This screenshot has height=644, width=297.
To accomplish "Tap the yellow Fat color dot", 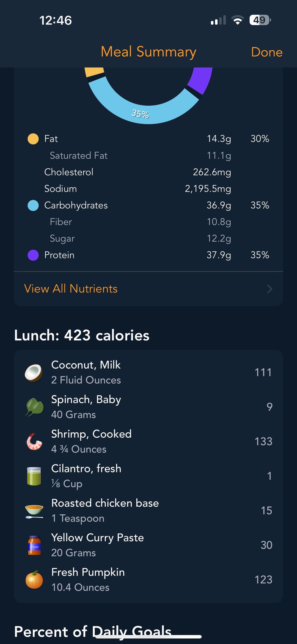I will click(x=33, y=139).
